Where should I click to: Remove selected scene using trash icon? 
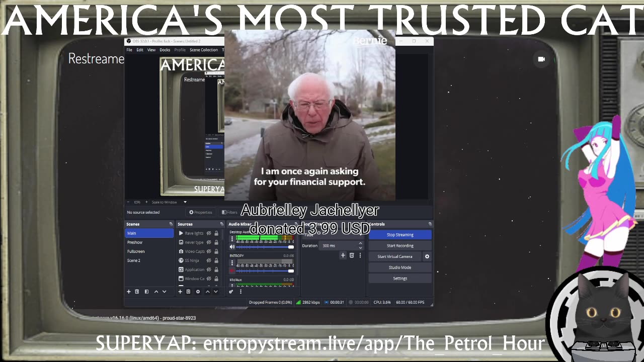tap(137, 292)
